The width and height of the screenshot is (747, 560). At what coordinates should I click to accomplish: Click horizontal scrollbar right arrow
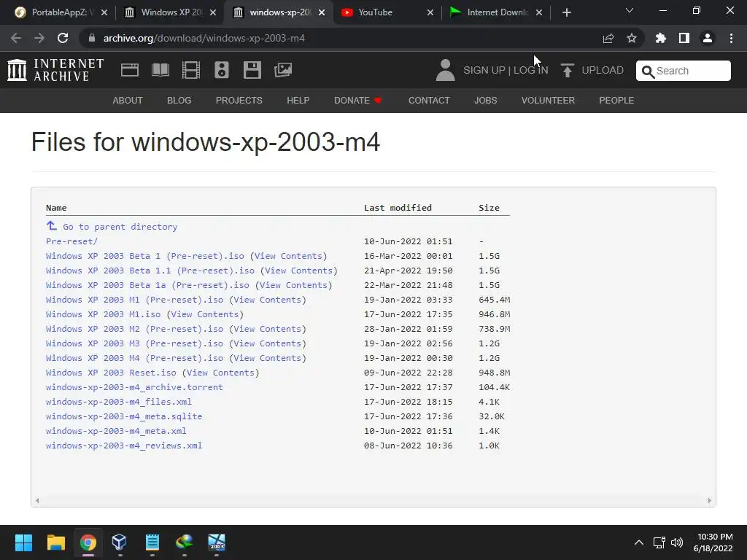coord(709,500)
